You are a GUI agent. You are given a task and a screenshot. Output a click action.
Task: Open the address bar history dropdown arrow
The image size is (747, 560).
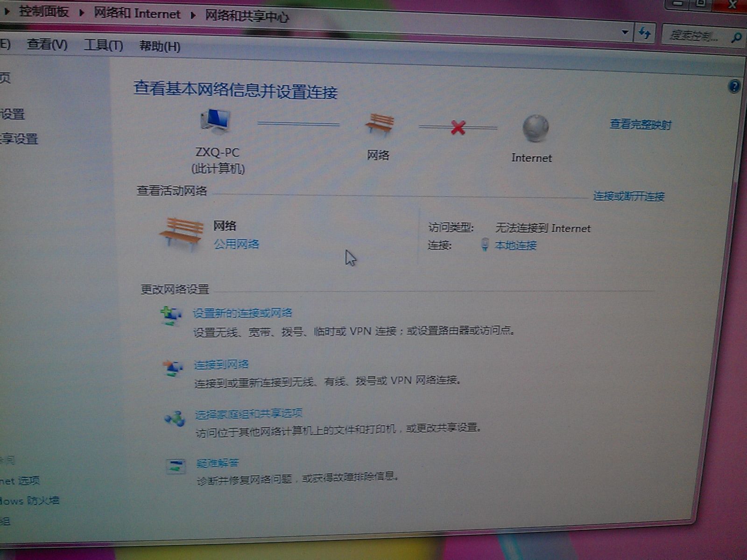pyautogui.click(x=625, y=33)
